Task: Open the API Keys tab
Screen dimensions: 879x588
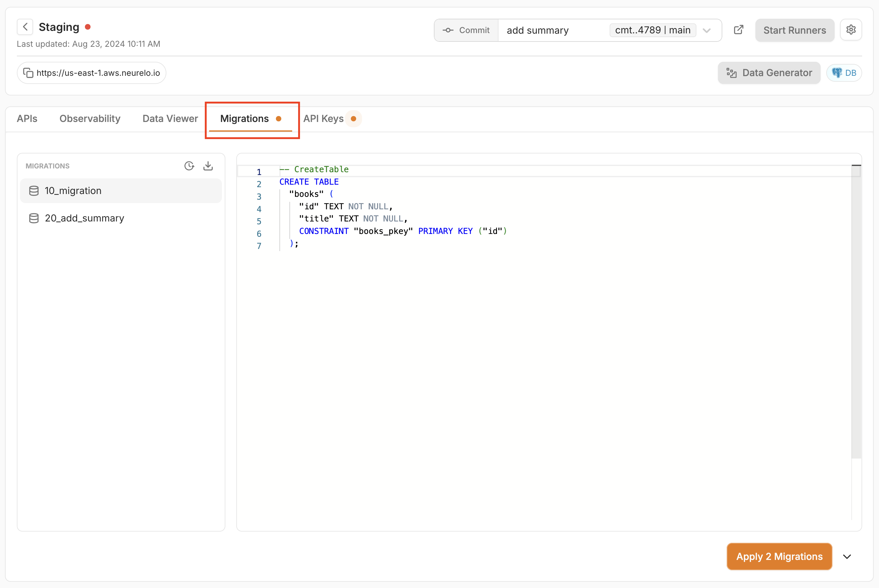Action: click(x=323, y=119)
